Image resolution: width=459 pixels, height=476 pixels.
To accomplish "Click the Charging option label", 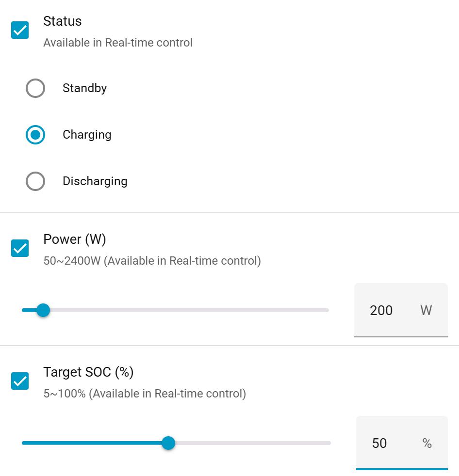I will pyautogui.click(x=87, y=135).
